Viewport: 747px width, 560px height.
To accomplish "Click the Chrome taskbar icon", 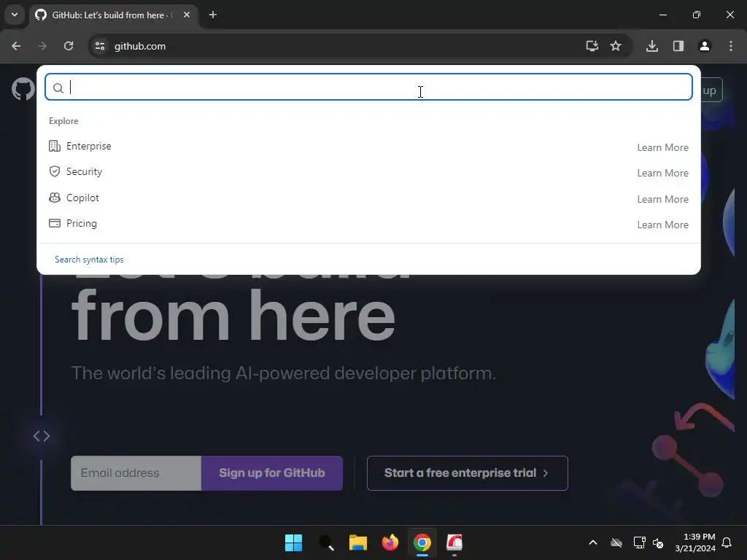I will (422, 542).
